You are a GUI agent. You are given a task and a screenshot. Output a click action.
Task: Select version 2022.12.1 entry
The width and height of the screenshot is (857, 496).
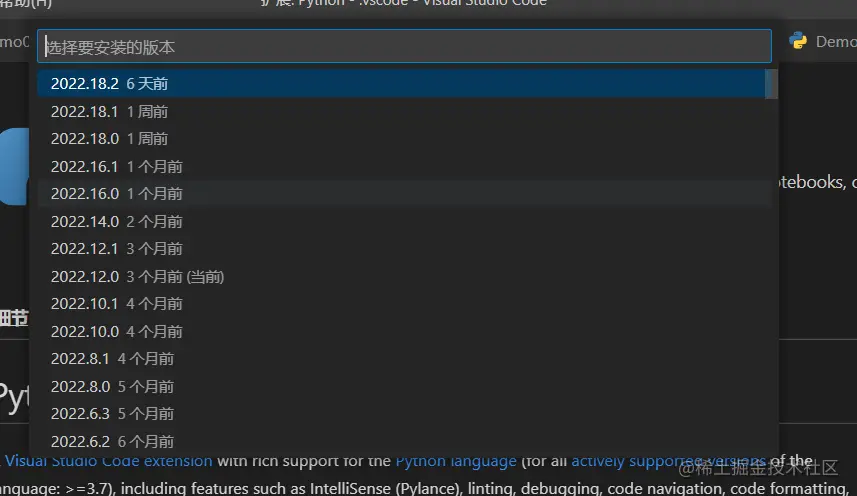coord(401,249)
